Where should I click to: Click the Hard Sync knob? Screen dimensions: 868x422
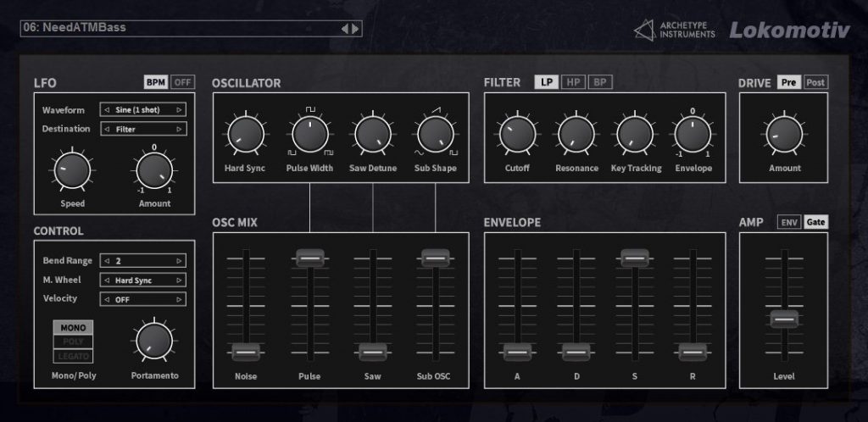245,135
